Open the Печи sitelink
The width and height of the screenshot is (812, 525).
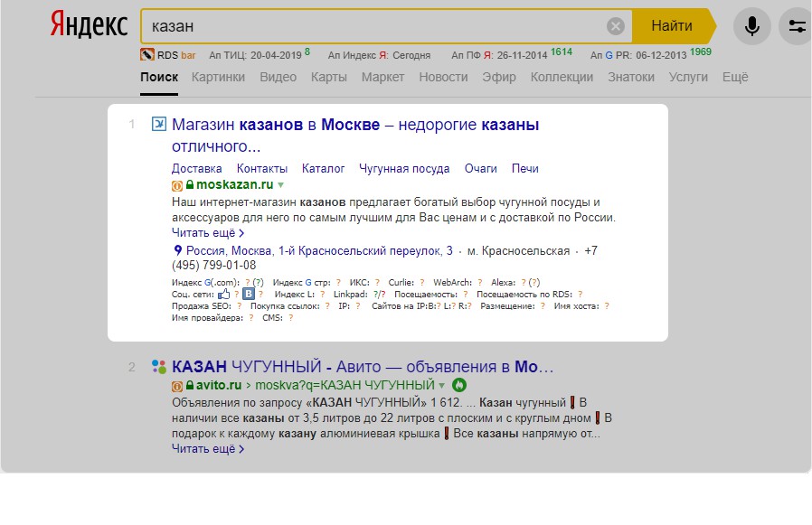pos(525,168)
